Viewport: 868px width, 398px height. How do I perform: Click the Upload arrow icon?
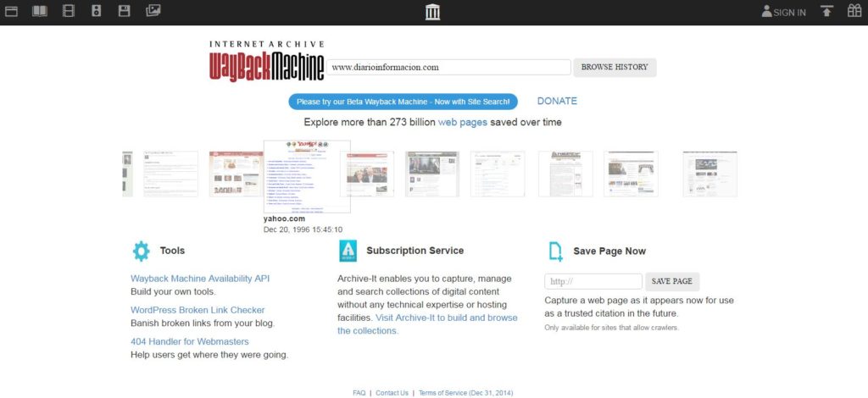[x=826, y=11]
